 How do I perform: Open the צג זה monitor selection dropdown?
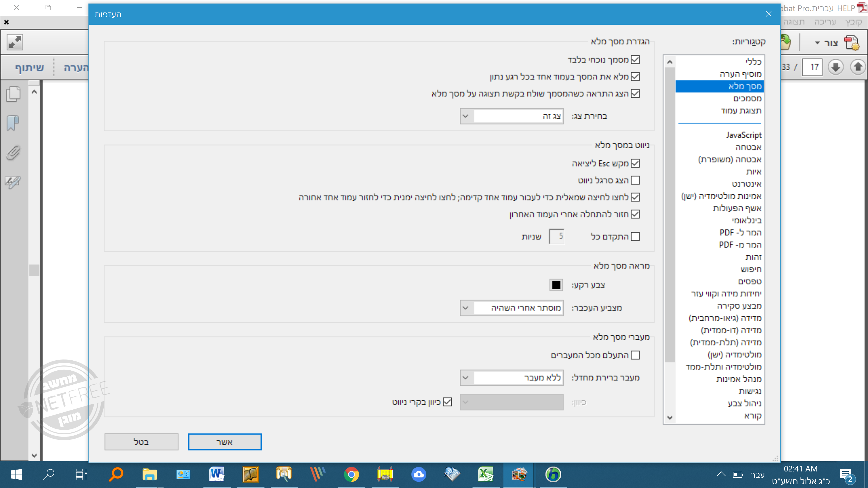[466, 116]
